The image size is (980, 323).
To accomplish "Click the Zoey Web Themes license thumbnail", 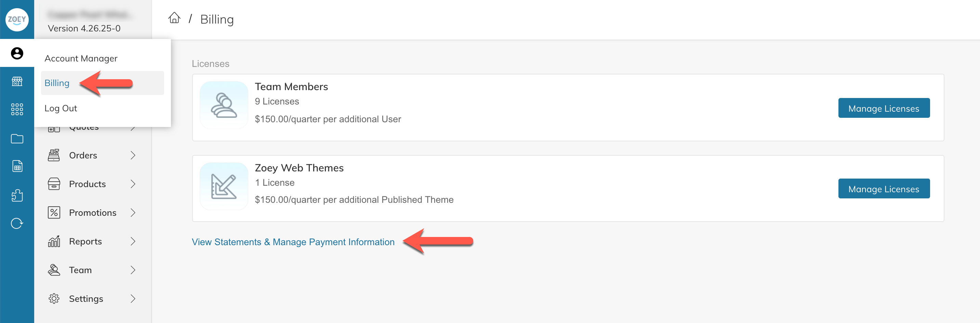I will pos(224,186).
